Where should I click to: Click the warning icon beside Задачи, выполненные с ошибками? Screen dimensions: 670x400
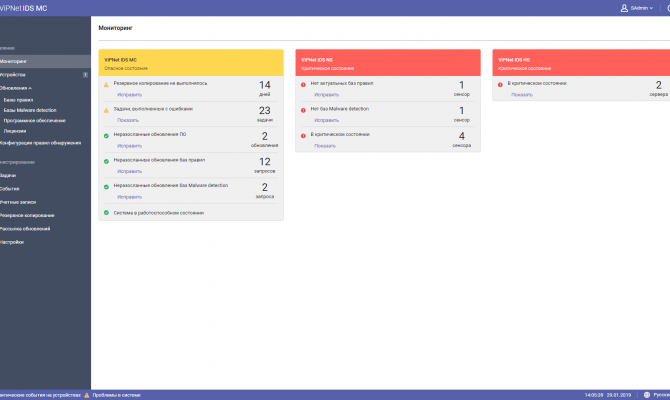click(x=106, y=110)
